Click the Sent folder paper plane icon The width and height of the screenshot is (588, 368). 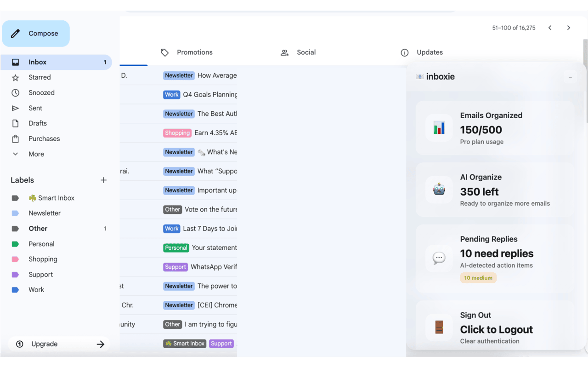(16, 108)
